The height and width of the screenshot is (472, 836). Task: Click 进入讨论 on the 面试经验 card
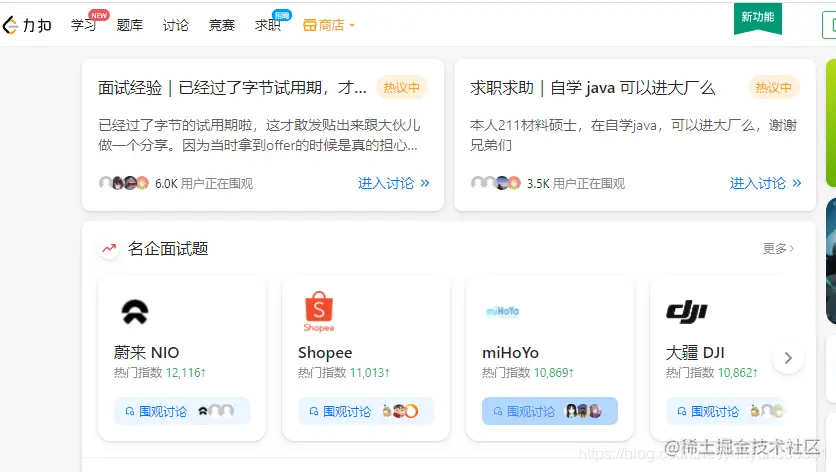[393, 183]
